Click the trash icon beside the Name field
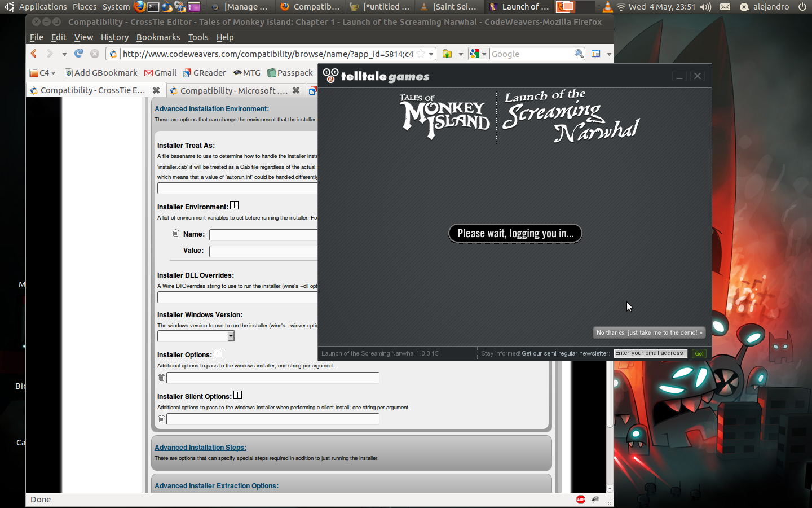This screenshot has width=812, height=508. [175, 233]
